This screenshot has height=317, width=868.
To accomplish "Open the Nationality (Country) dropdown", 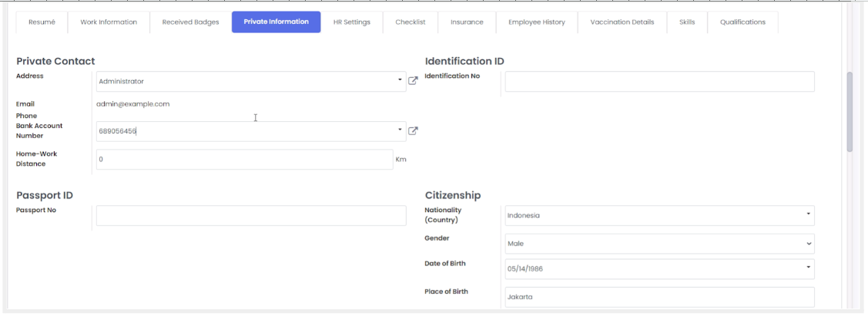I will [x=659, y=215].
